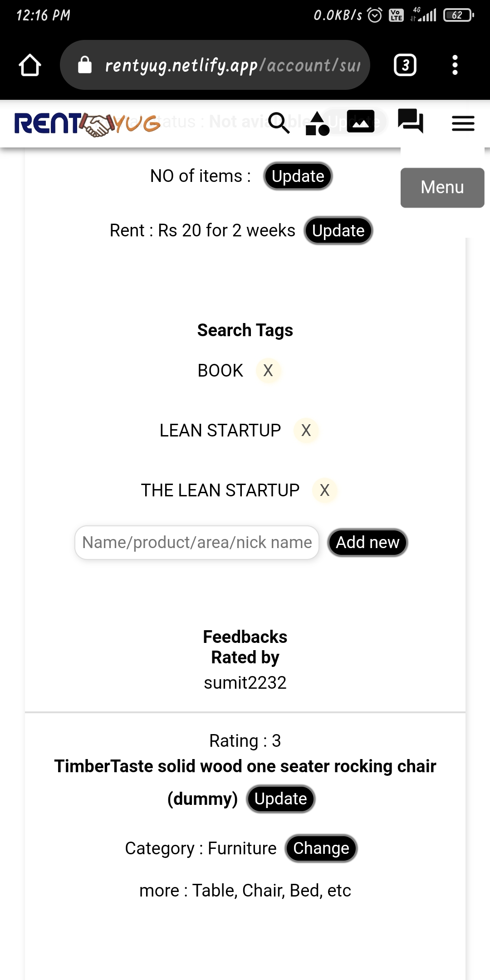Open chat messages icon
Viewport: 490px width, 980px height.
(x=410, y=121)
